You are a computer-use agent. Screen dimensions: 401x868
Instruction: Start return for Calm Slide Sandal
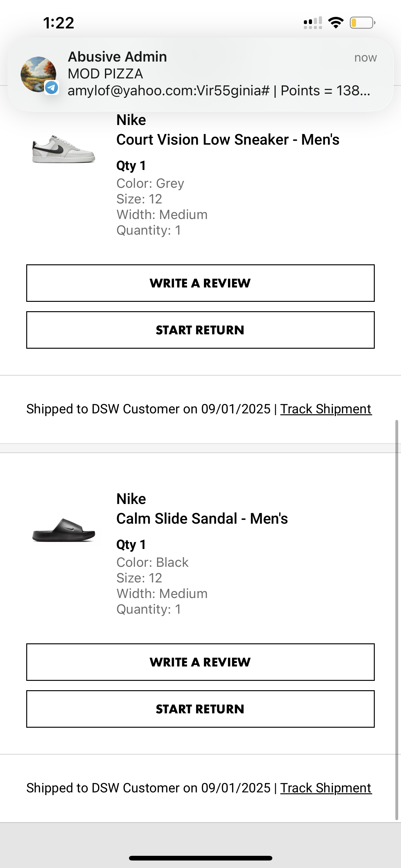tap(200, 709)
